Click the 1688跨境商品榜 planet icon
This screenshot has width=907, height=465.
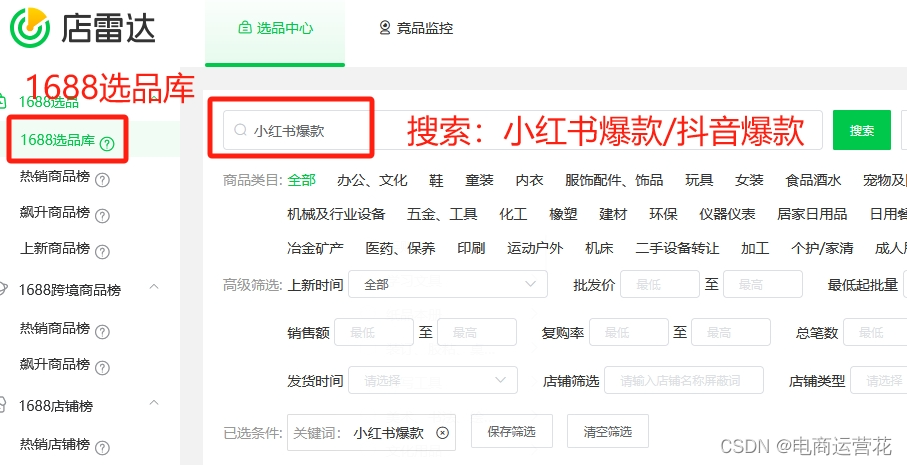3,289
